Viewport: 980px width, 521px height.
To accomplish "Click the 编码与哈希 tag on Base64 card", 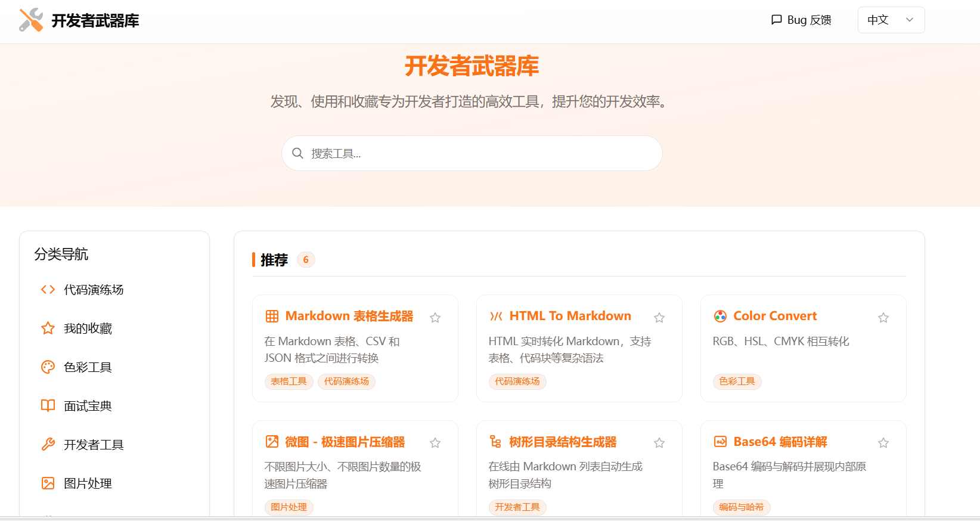I will pos(742,507).
